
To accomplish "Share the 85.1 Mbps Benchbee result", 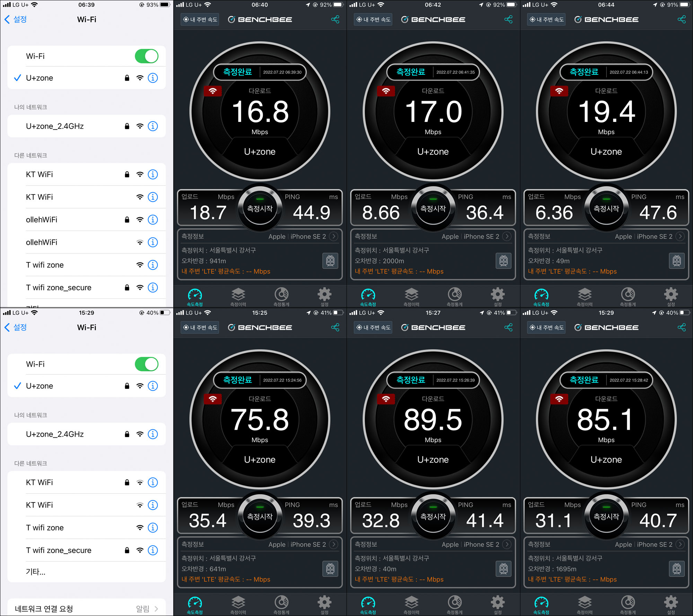I will (x=682, y=327).
